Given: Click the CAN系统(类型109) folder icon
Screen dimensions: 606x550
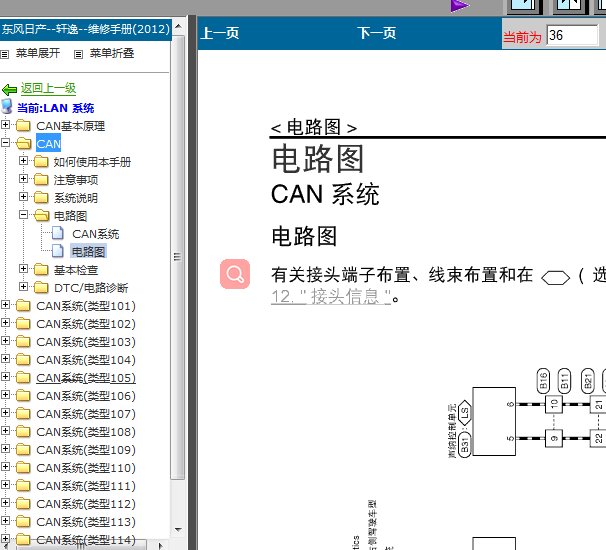Looking at the screenshot, I should click(23, 449).
